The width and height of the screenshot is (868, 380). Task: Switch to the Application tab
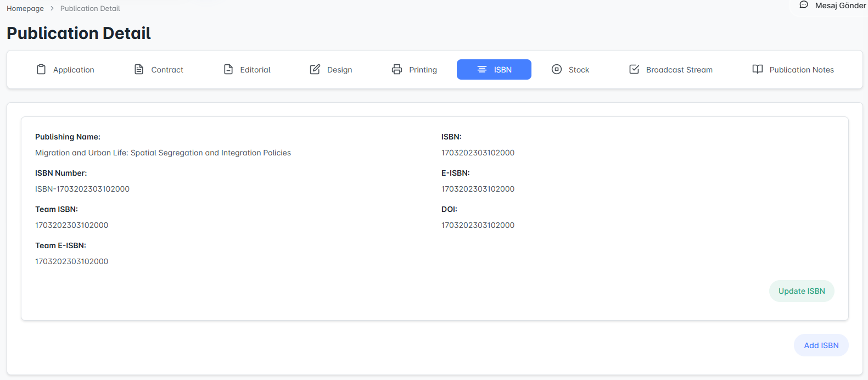tap(74, 70)
